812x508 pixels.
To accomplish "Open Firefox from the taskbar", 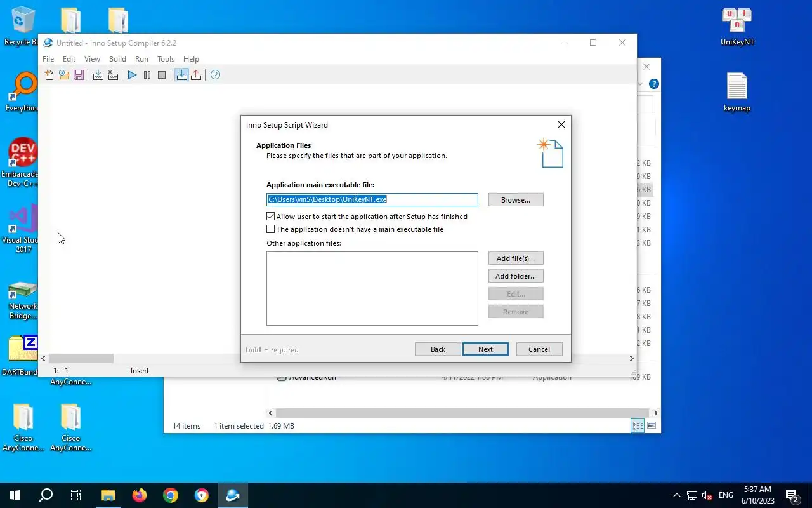I will tap(139, 495).
